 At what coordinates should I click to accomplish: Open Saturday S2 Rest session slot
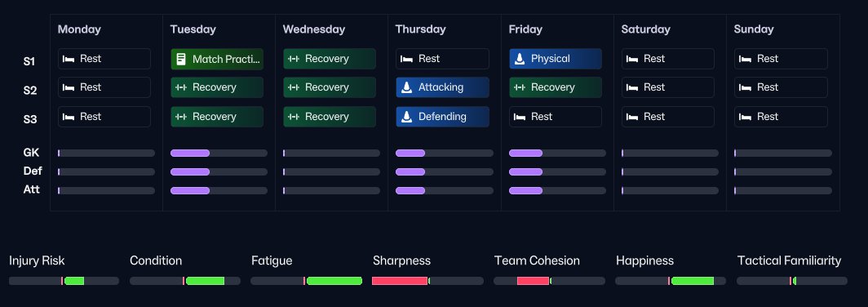pos(668,87)
